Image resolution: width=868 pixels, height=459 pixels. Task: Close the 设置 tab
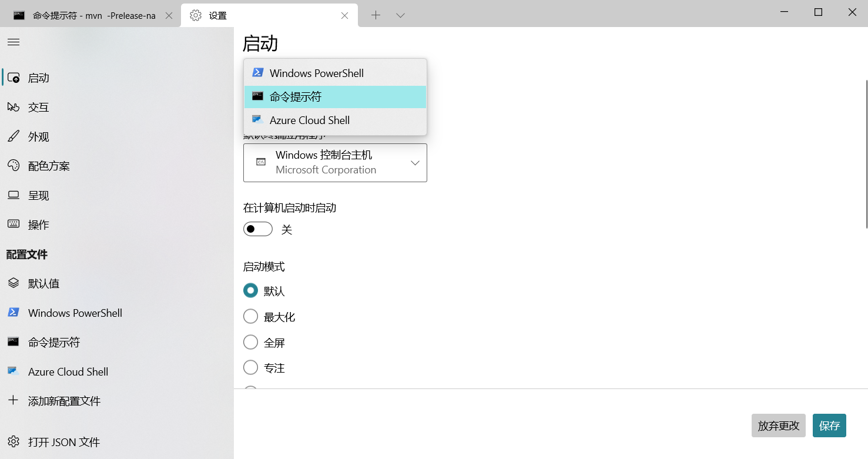tap(345, 16)
